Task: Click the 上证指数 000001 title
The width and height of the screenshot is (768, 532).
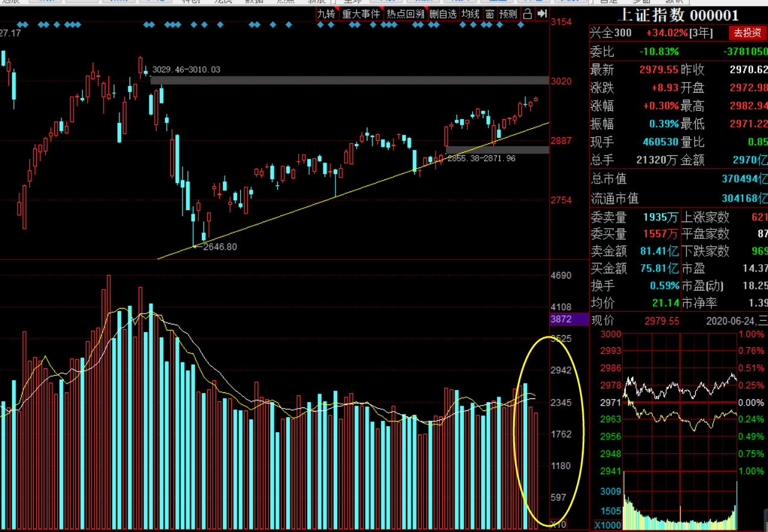Action: tap(678, 15)
